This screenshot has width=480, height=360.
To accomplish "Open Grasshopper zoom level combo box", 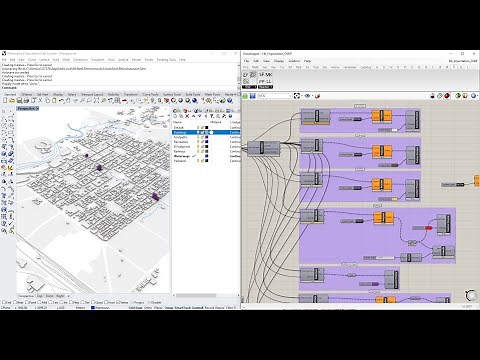I will point(275,96).
